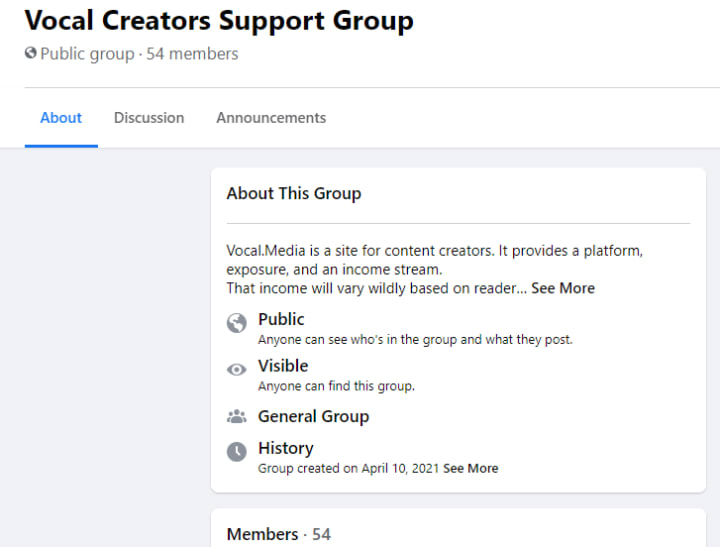The width and height of the screenshot is (720, 547).
Task: Click the group created April 10, 2021 text
Action: click(348, 468)
